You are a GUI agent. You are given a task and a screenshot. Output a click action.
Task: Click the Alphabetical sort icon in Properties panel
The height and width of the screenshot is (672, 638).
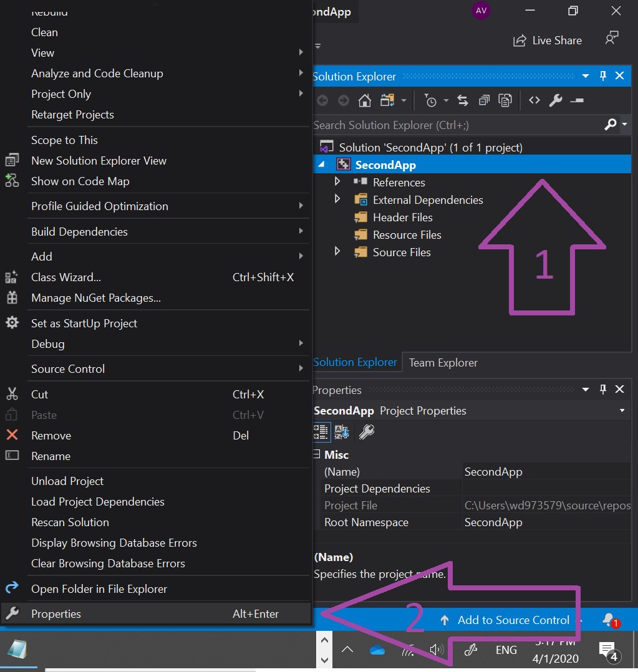[x=342, y=432]
